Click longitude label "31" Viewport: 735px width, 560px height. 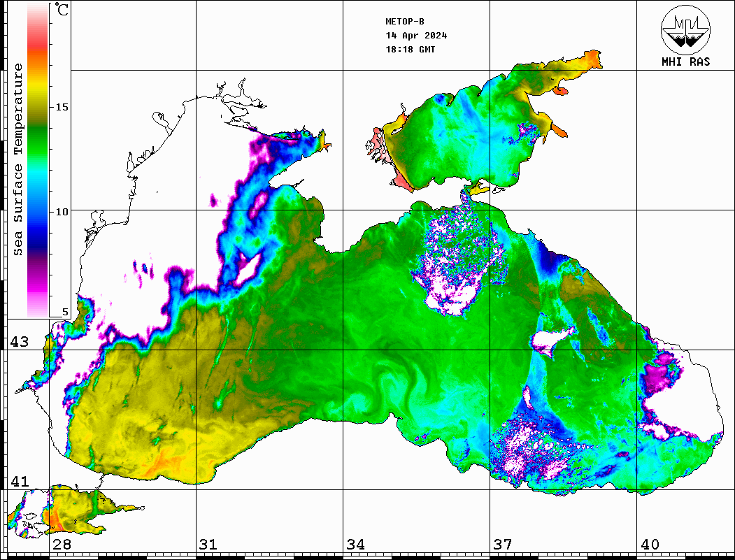pos(208,545)
